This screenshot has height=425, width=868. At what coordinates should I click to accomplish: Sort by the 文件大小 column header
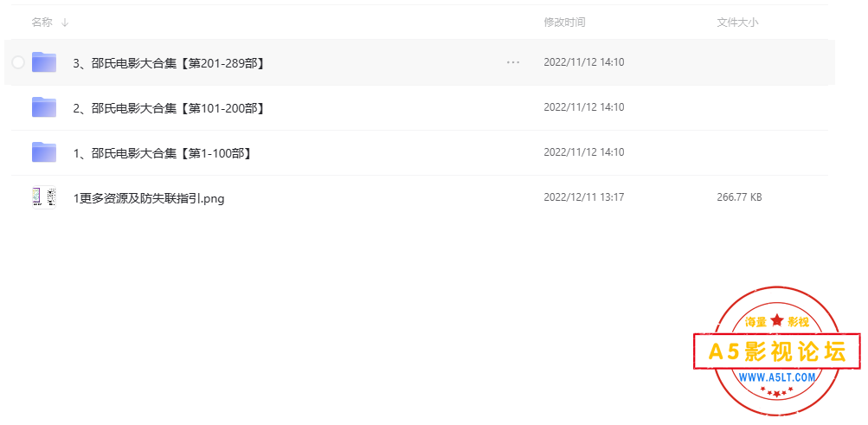738,23
